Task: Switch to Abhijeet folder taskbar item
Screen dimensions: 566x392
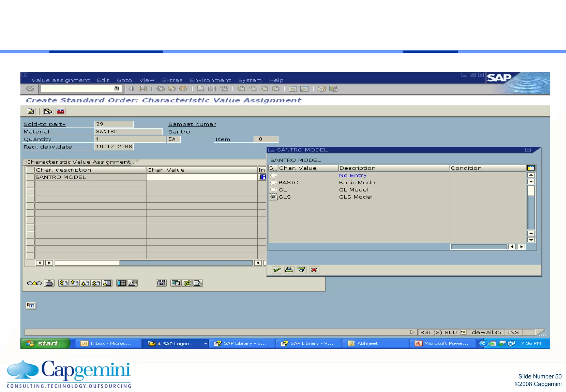Action: coord(375,343)
